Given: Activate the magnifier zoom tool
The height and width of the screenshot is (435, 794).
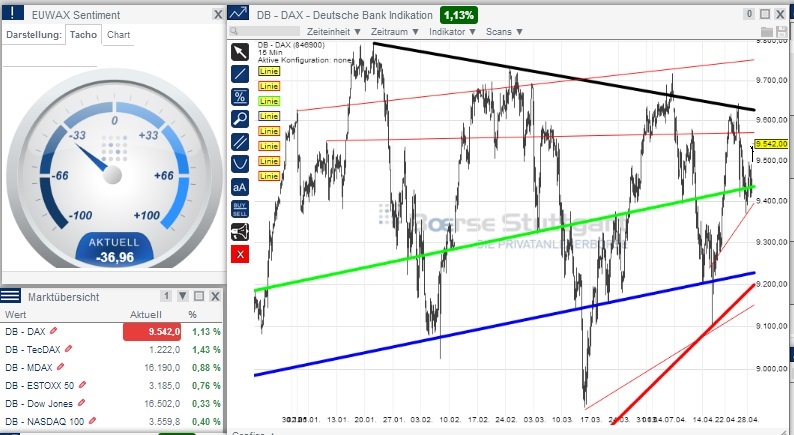Looking at the screenshot, I should (240, 119).
